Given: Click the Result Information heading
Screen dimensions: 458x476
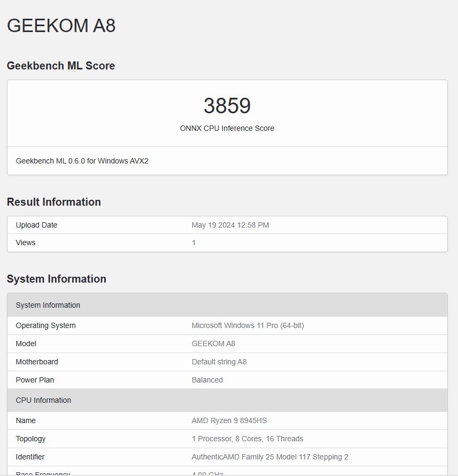Looking at the screenshot, I should (54, 202).
